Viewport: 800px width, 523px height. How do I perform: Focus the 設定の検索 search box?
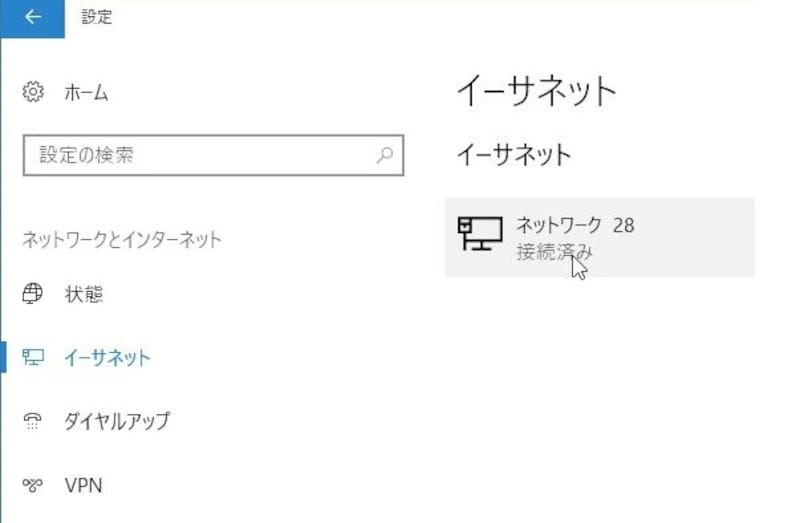coord(200,156)
